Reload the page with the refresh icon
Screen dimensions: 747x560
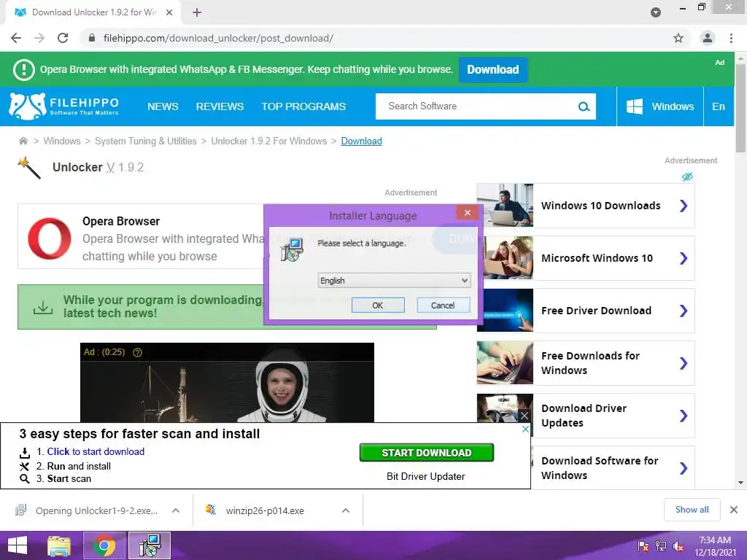(x=63, y=38)
